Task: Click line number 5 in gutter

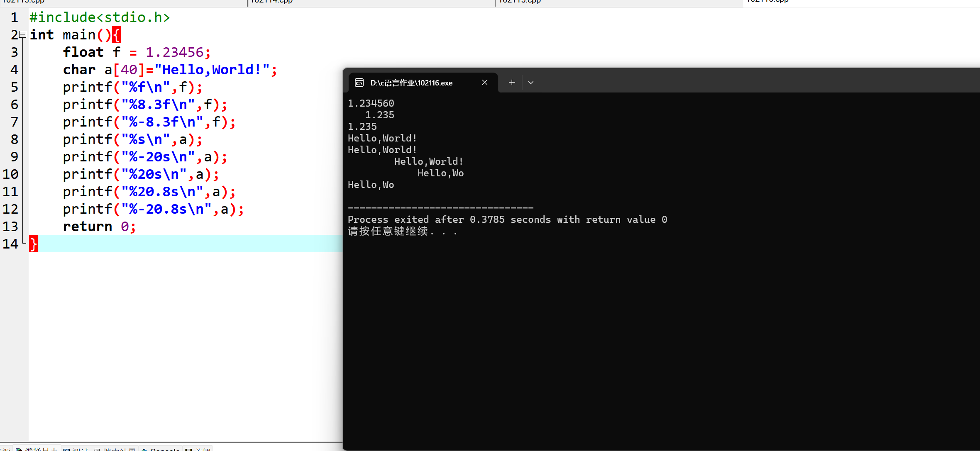Action: (x=15, y=87)
